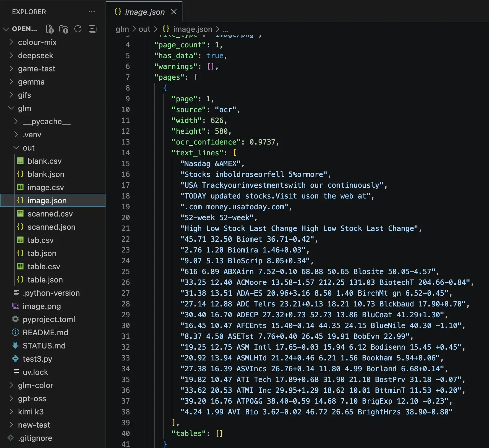This screenshot has height=448, width=489.
Task: Click the CSV icon beside scanned.csv
Action: coord(20,214)
